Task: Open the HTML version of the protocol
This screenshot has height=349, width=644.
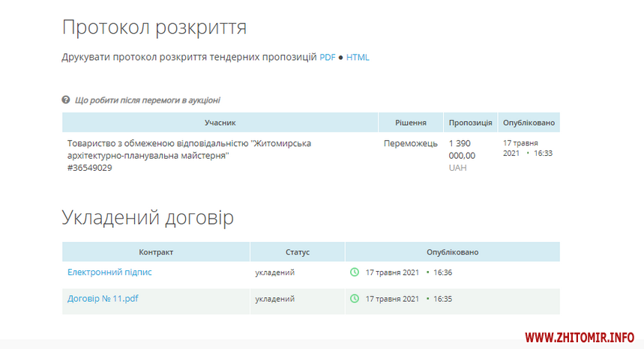Action: point(358,57)
